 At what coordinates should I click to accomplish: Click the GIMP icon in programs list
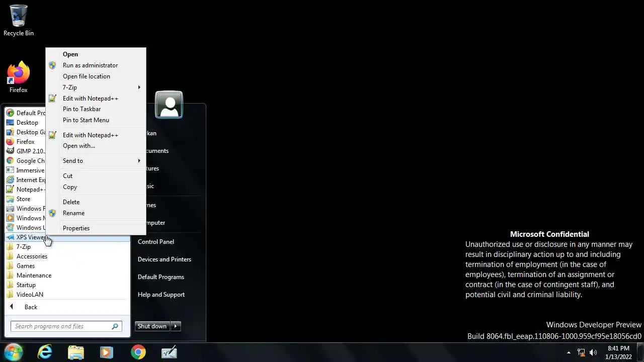coord(10,151)
